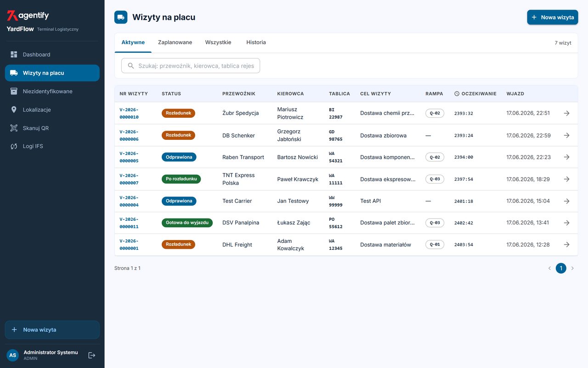Switch to the Wszystkie tab
The height and width of the screenshot is (368, 588).
218,42
